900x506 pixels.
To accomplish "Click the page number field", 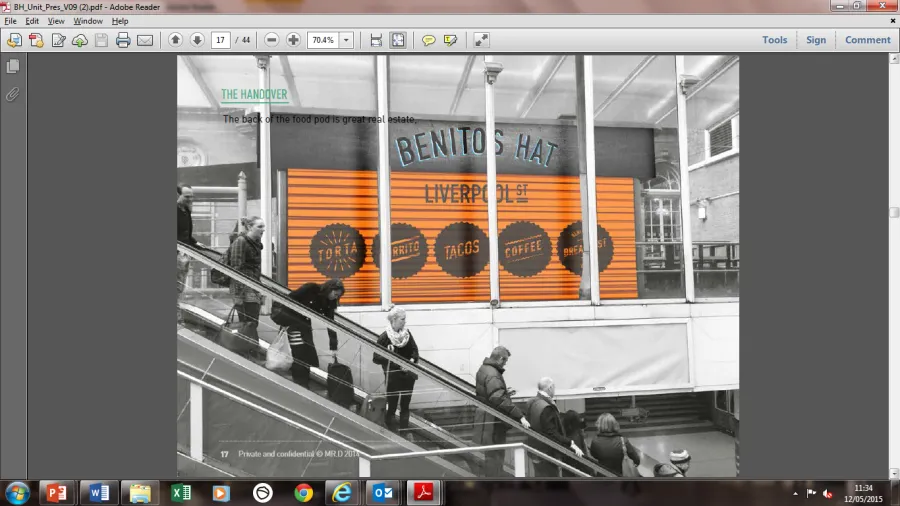I will tap(221, 40).
